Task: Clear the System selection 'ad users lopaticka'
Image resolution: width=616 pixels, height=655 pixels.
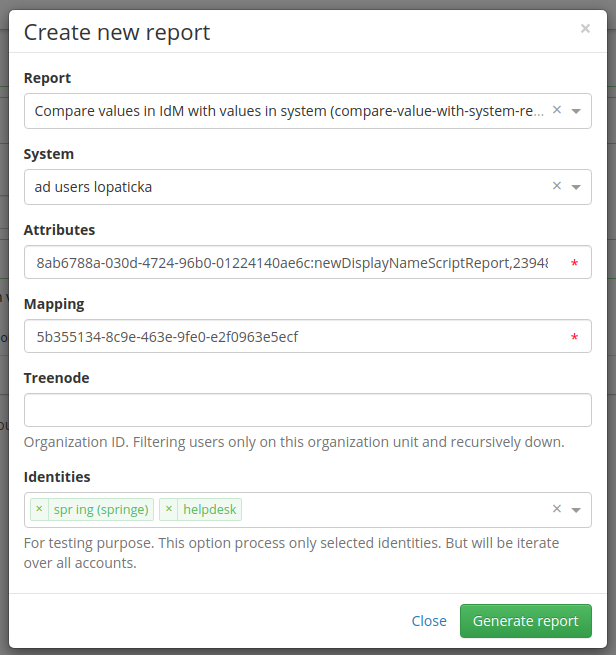Action: point(556,186)
